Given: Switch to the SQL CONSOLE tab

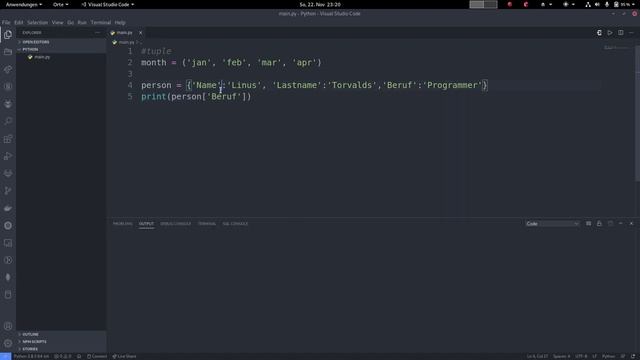Looking at the screenshot, I should click(x=235, y=224).
